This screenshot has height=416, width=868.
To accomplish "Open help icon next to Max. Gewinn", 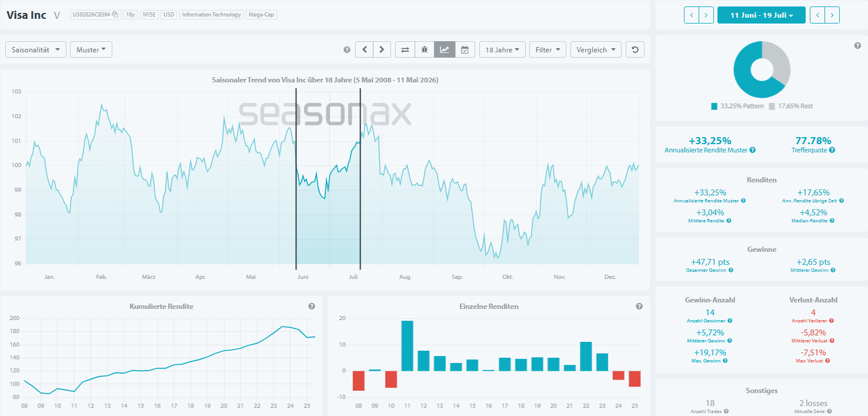I will click(726, 361).
